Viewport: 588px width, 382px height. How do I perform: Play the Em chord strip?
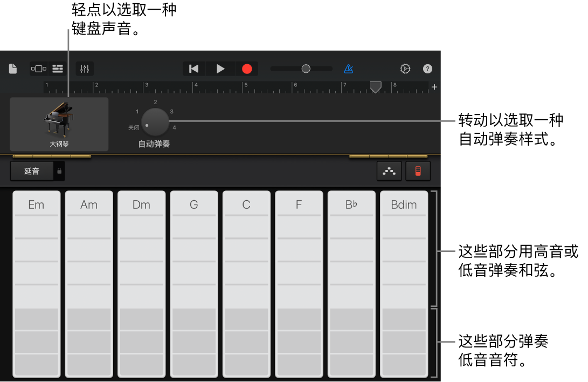click(36, 284)
